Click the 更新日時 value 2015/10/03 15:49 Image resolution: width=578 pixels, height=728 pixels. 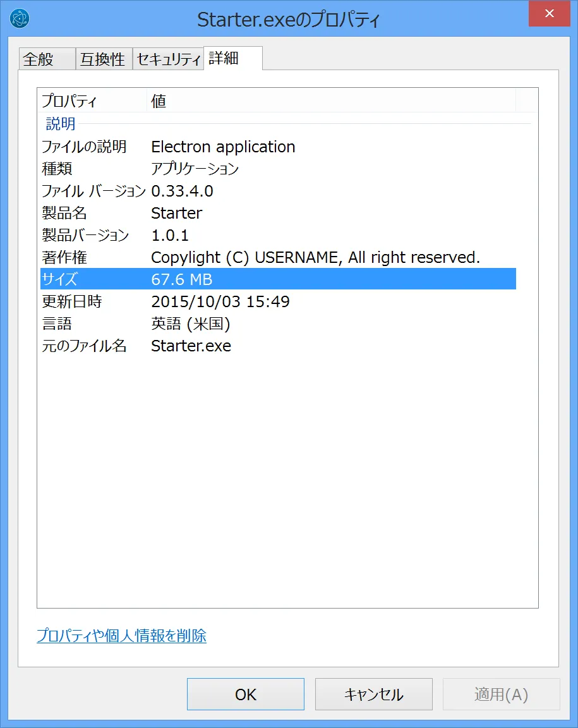[220, 301]
